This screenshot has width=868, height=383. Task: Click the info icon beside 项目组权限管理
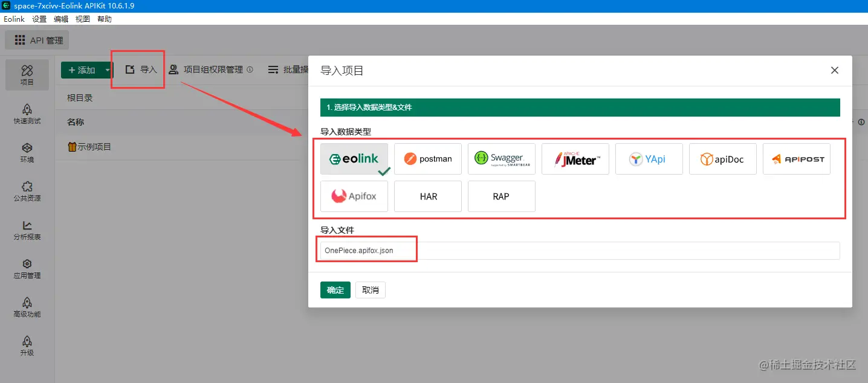(x=250, y=69)
